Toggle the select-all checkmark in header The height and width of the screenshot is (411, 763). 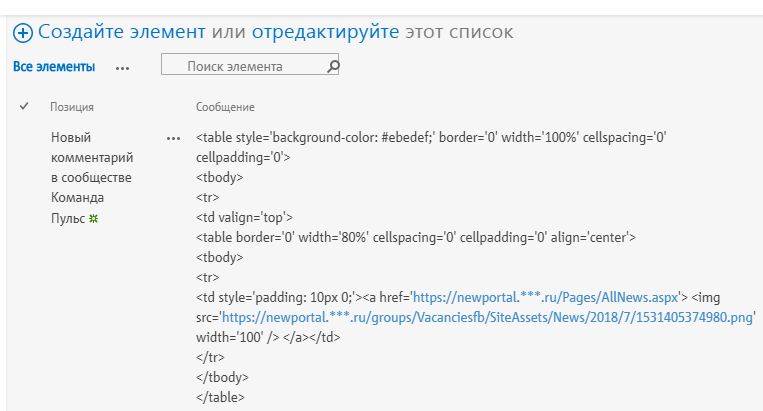click(x=24, y=106)
